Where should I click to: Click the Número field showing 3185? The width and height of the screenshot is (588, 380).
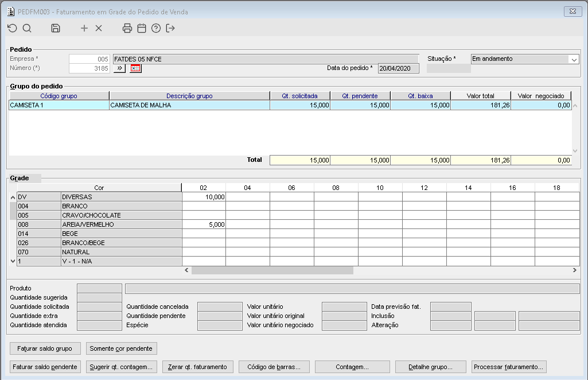tap(89, 68)
